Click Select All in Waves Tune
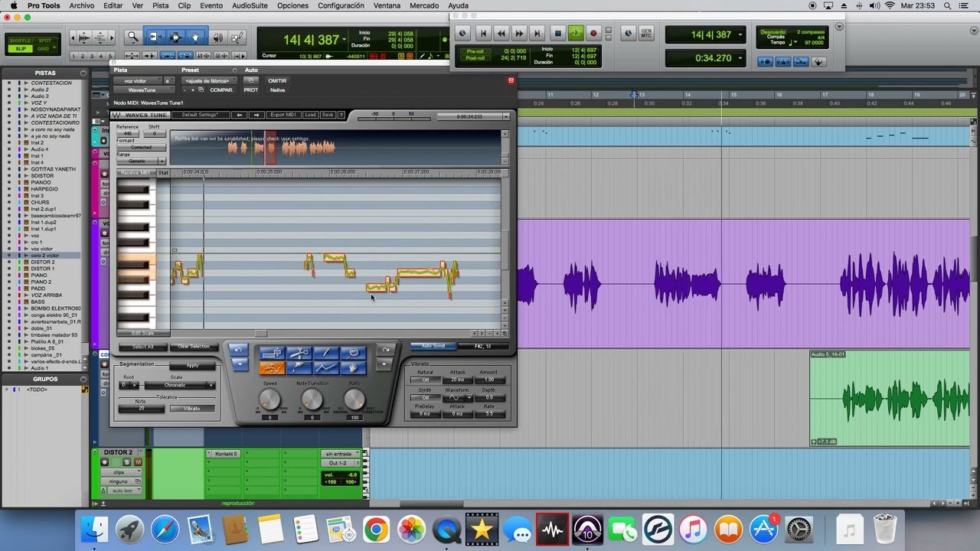The height and width of the screenshot is (551, 980). pos(143,347)
